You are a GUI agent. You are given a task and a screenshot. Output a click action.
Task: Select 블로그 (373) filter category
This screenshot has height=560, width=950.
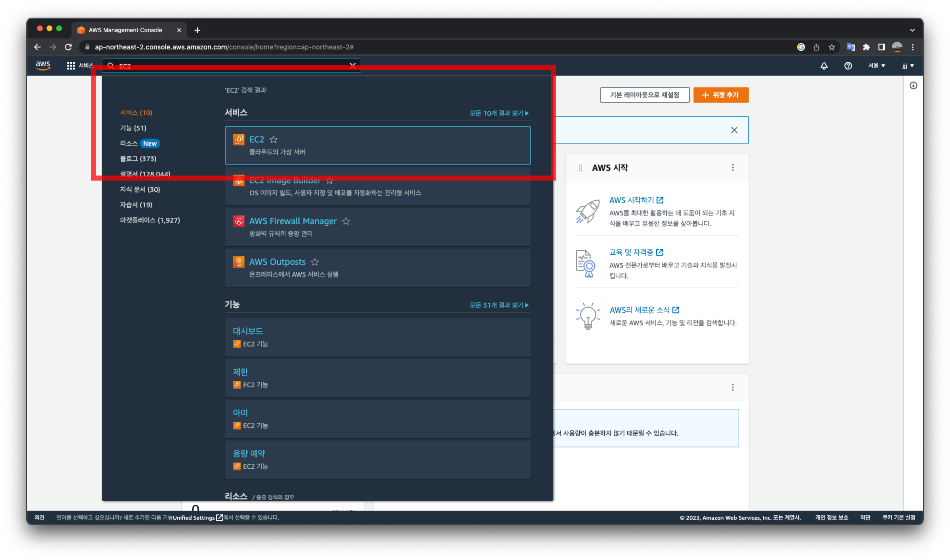pyautogui.click(x=138, y=159)
